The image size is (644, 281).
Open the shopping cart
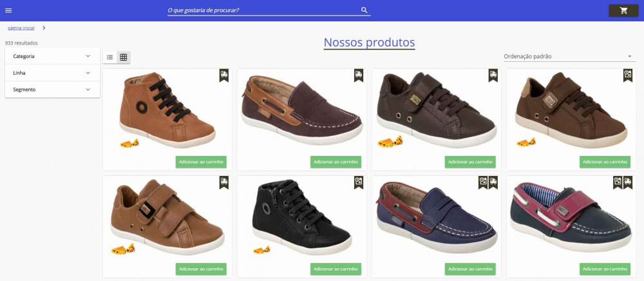tap(623, 10)
